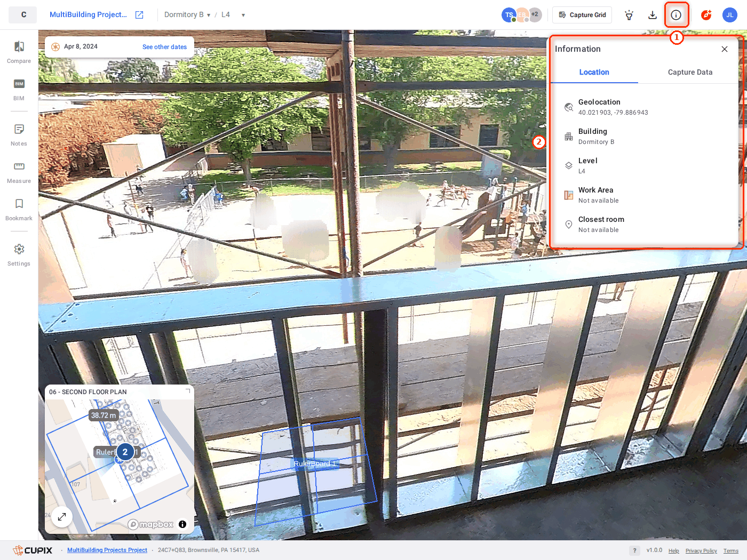Click the Closest room pin icon
747x560 pixels.
pyautogui.click(x=569, y=225)
